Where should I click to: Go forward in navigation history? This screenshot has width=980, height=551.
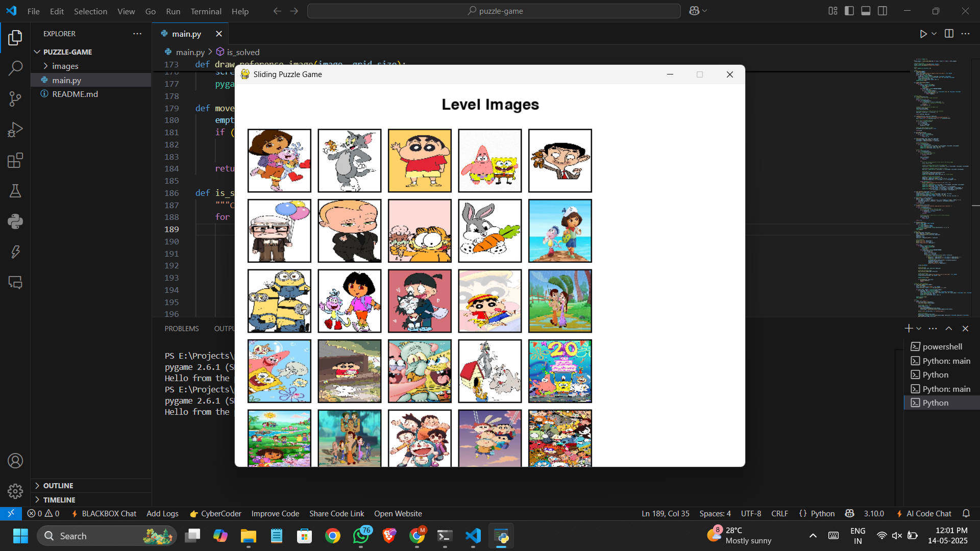coord(294,11)
